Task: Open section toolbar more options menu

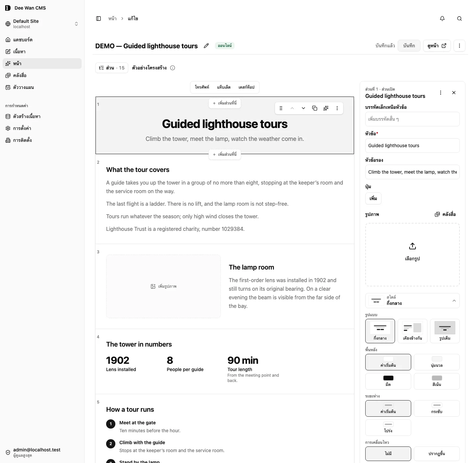Action: 337,108
